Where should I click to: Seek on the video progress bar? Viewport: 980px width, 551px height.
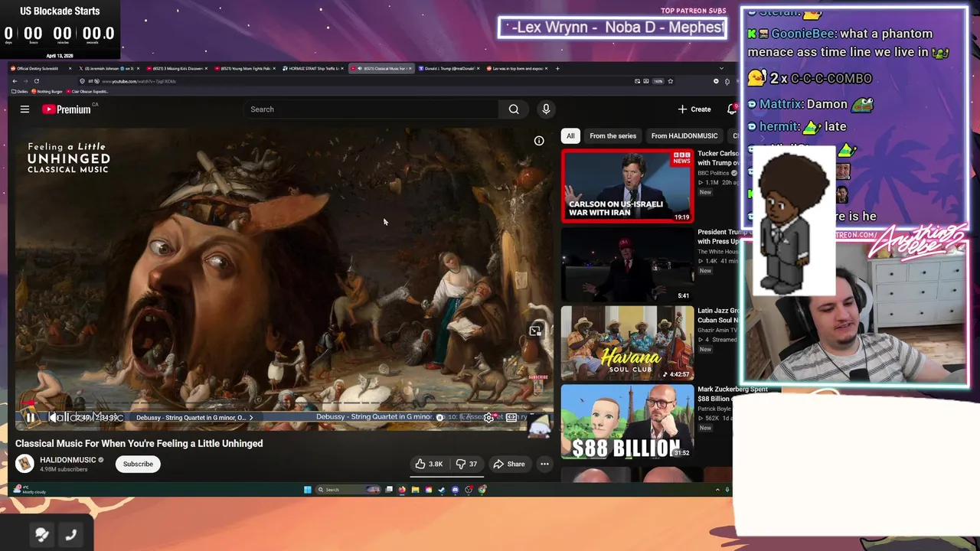tap(283, 403)
